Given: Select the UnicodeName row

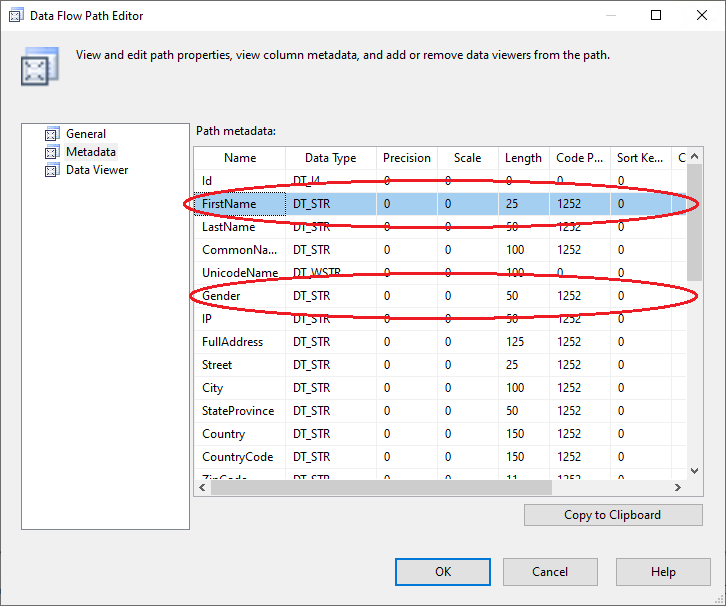Looking at the screenshot, I should click(x=240, y=273).
